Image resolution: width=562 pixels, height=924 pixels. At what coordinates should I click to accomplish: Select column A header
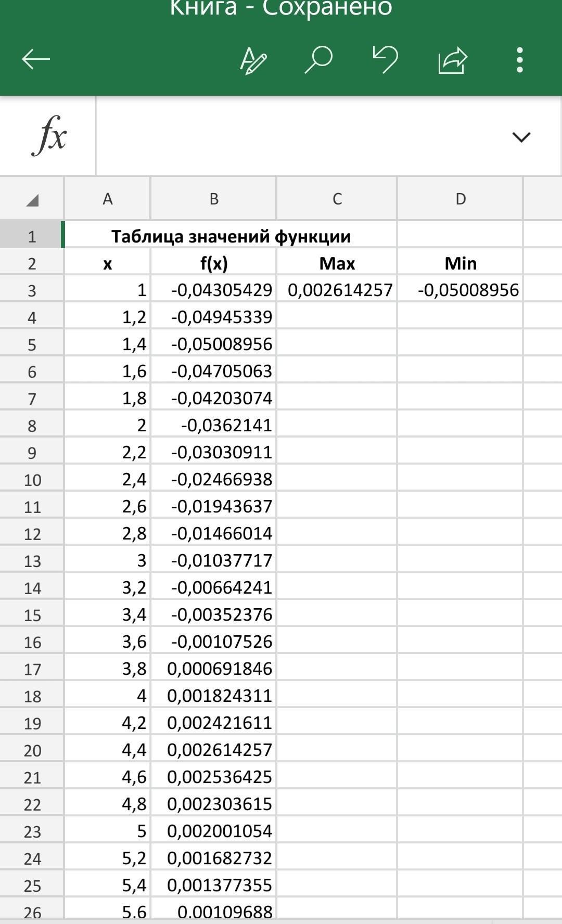click(107, 199)
